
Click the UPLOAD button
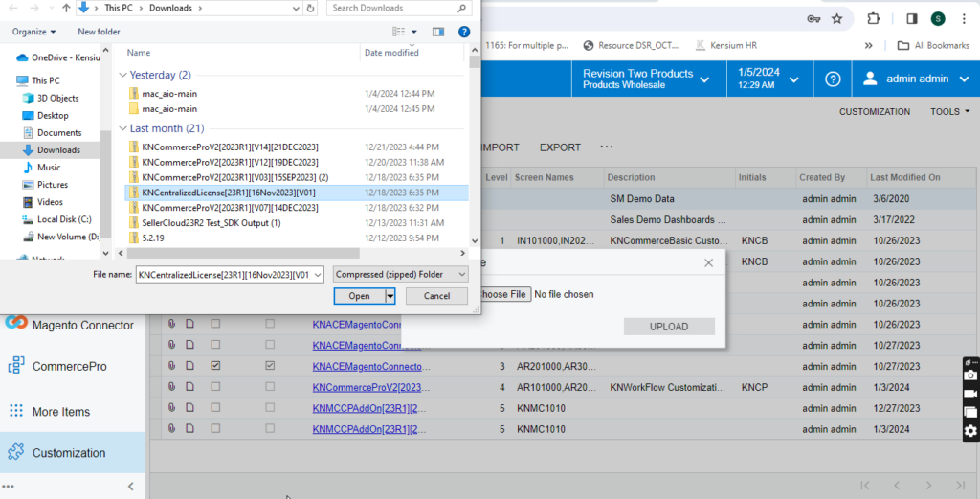[669, 327]
